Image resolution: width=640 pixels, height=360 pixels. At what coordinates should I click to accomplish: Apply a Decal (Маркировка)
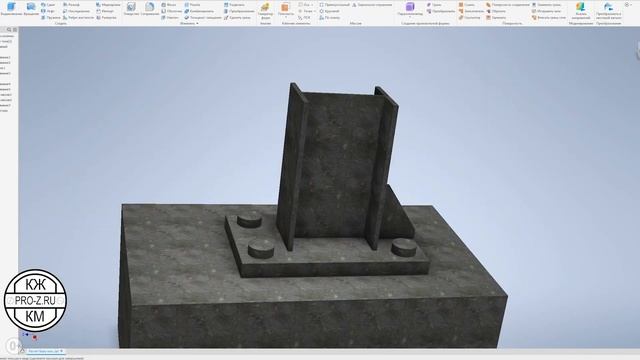point(108,5)
